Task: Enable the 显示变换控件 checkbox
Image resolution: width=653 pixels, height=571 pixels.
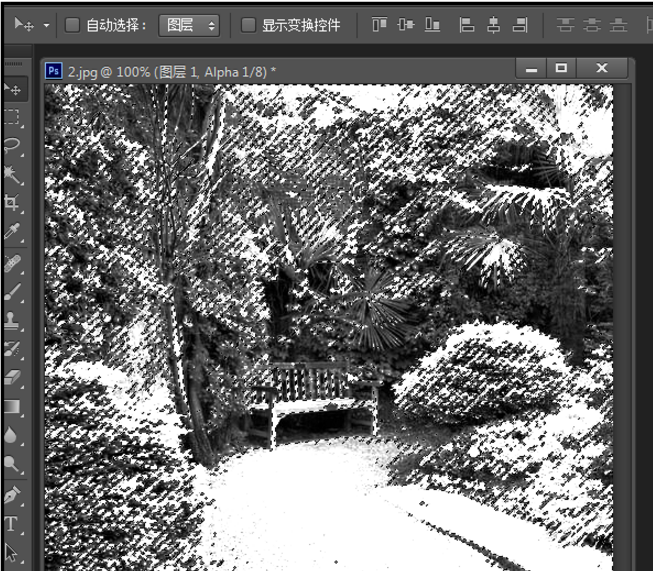Action: click(x=249, y=25)
